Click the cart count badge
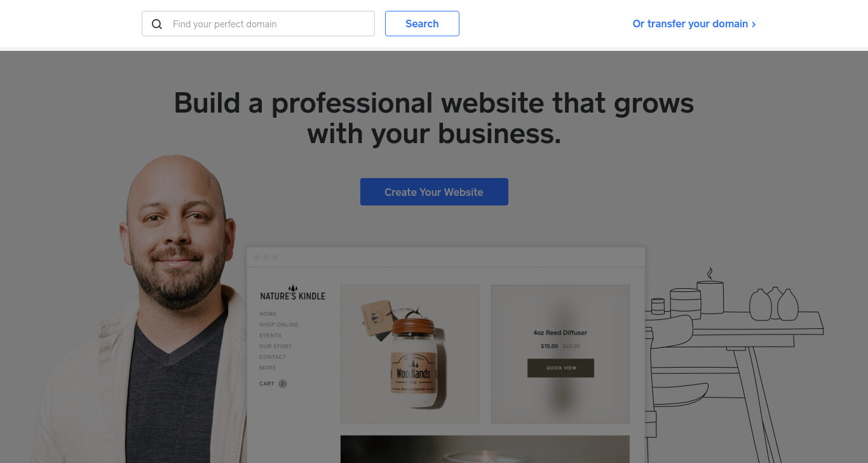This screenshot has height=463, width=868. [x=283, y=384]
